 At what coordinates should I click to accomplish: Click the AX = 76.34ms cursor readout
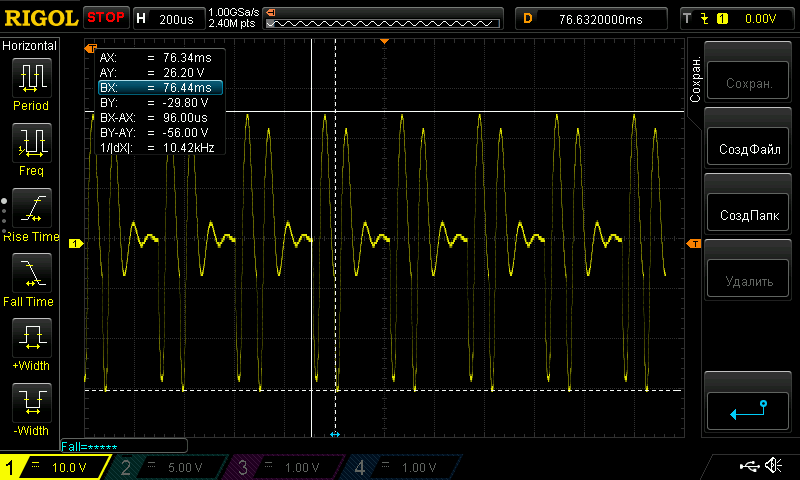[156, 58]
